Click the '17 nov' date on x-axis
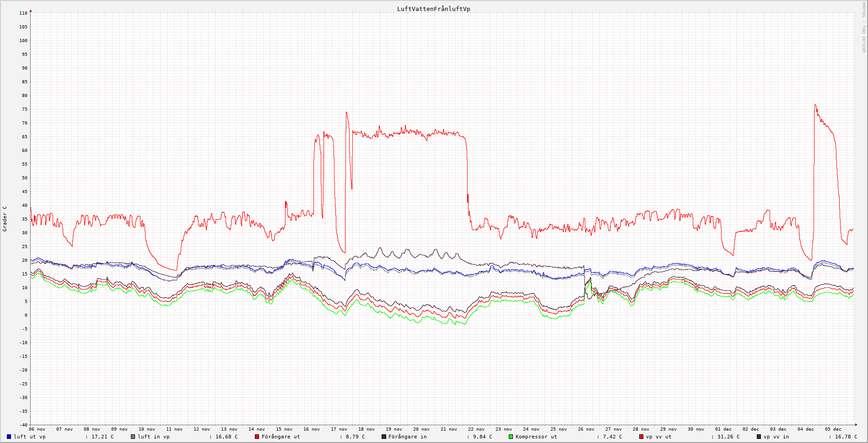868x443 pixels. [x=339, y=429]
